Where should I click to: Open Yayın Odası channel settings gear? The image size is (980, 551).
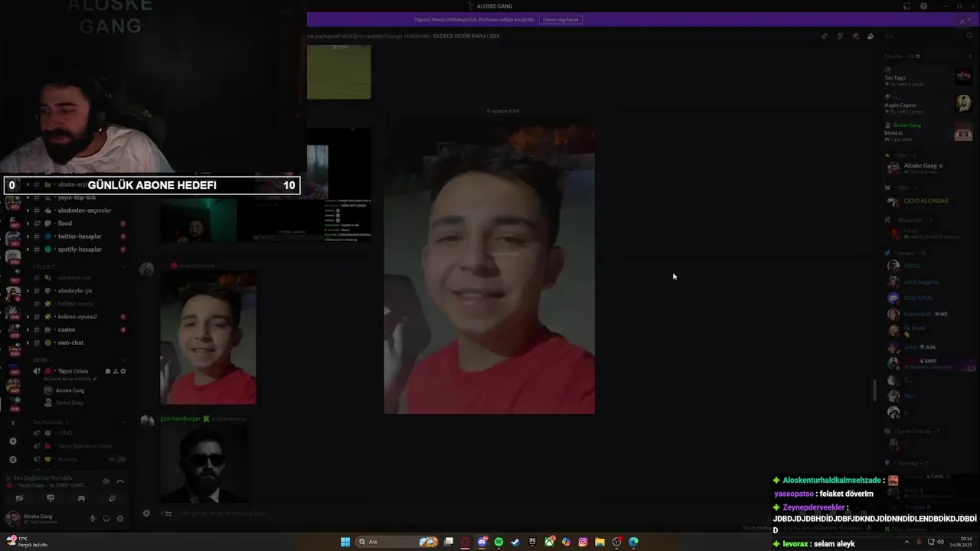[x=123, y=371]
